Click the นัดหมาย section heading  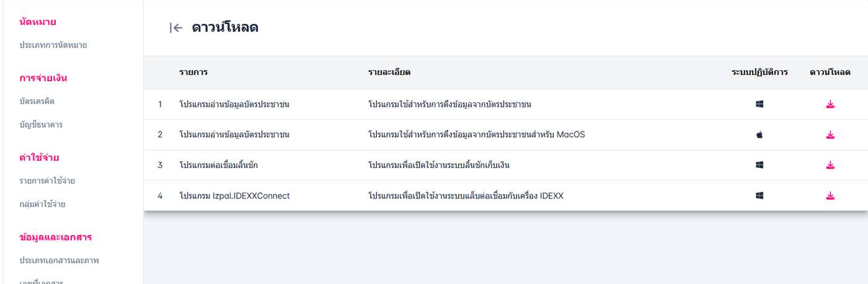pyautogui.click(x=38, y=22)
